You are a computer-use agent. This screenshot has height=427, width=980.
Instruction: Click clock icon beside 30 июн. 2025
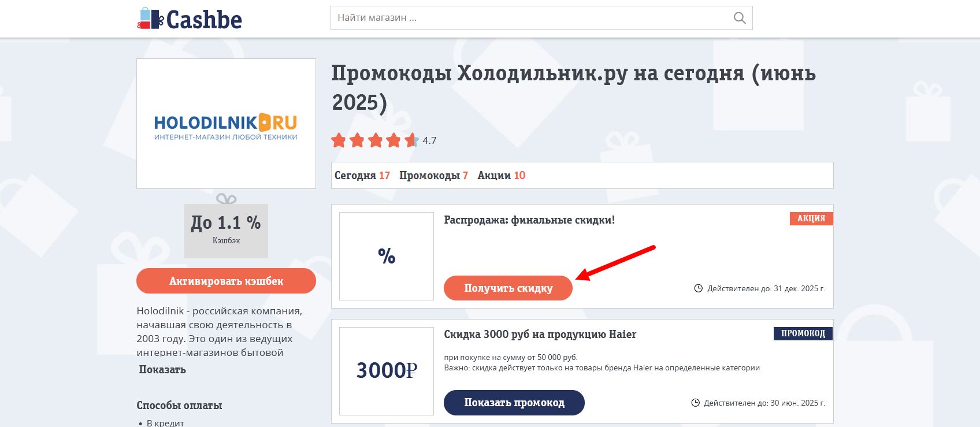tap(696, 403)
